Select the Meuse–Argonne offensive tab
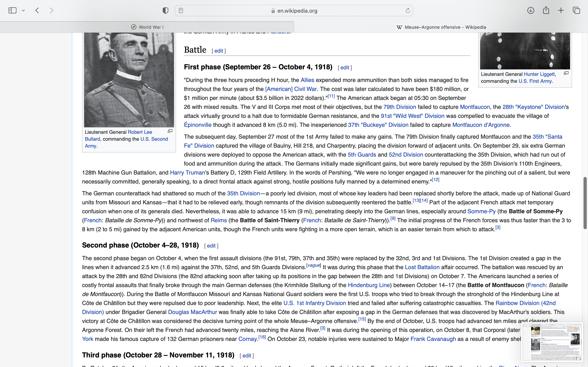The height and width of the screenshot is (367, 588). coord(441,27)
